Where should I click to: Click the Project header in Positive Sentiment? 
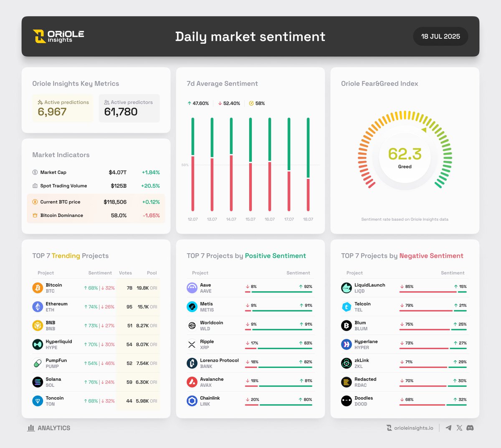tap(200, 273)
